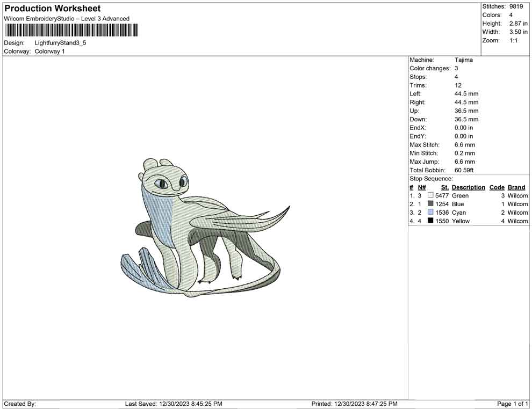This screenshot has width=532, height=409.
Task: Click the Trims value 12
Action: tap(458, 85)
